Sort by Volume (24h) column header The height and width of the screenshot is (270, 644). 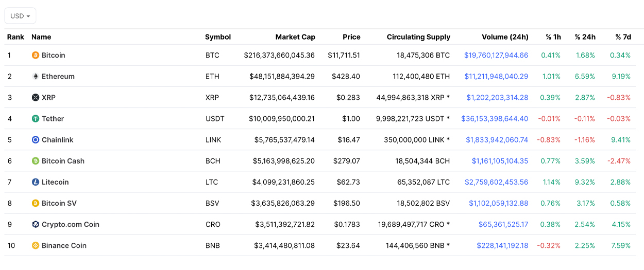(505, 37)
